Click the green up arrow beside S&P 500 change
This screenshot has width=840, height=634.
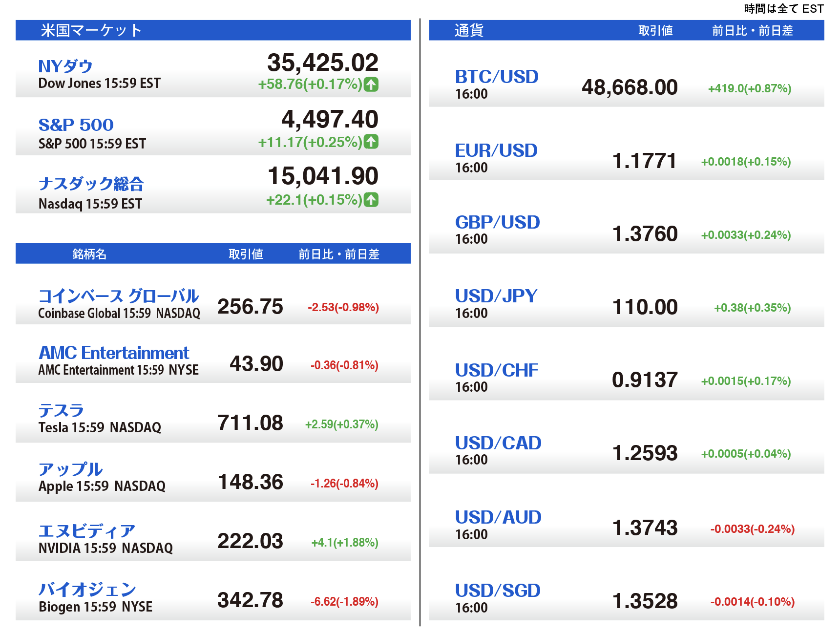coord(371,142)
